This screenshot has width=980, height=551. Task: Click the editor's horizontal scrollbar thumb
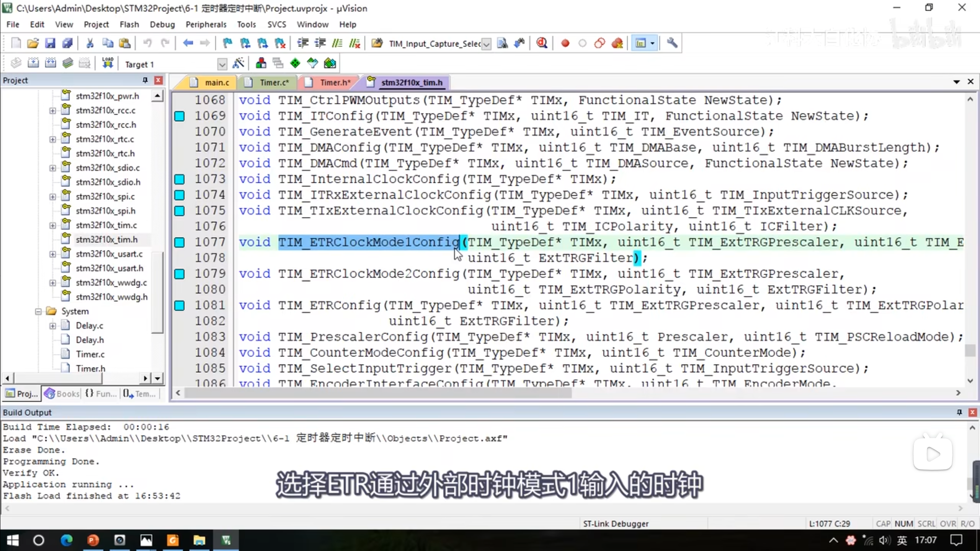click(x=377, y=393)
